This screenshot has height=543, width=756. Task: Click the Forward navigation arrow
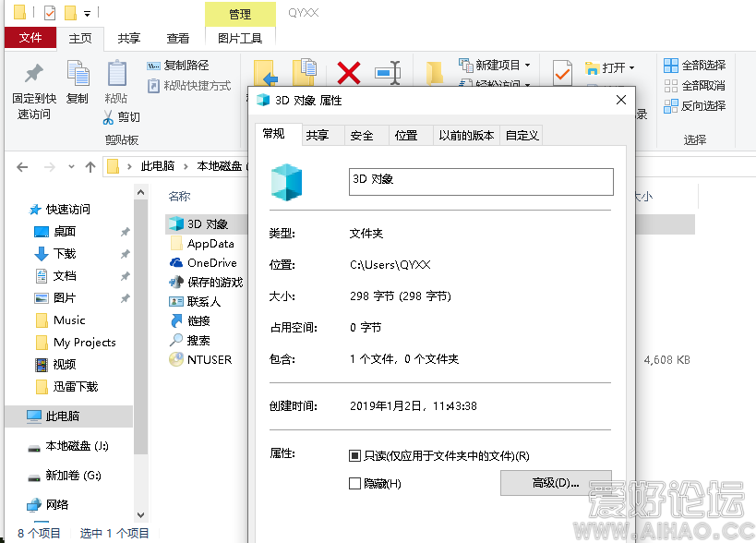[49, 167]
